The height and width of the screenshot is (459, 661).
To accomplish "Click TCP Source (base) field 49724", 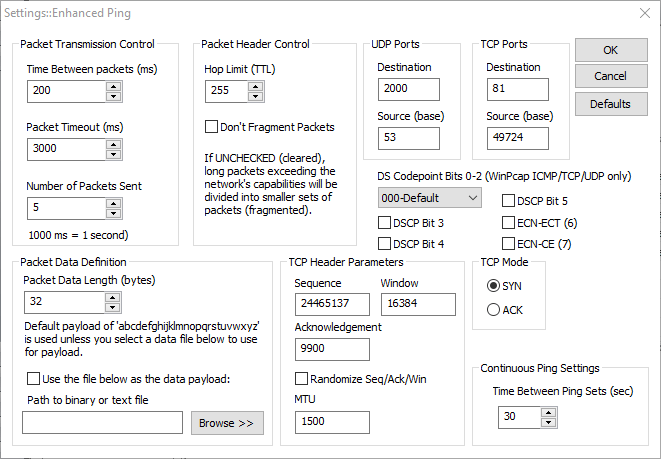I will pyautogui.click(x=518, y=139).
